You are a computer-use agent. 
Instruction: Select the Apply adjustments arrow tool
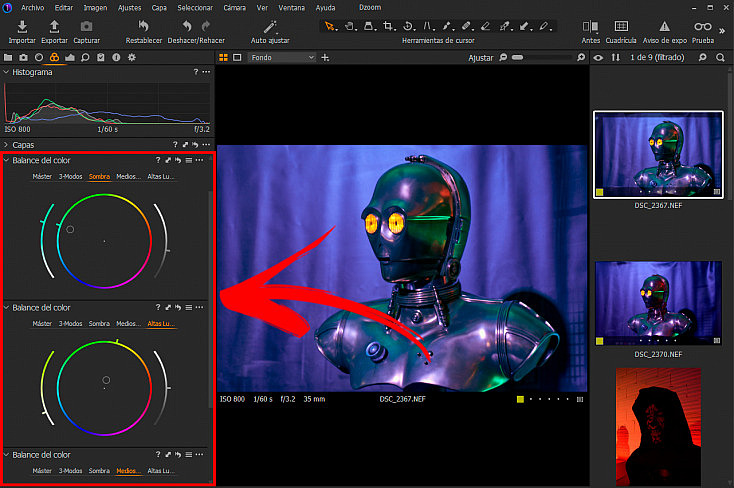point(524,26)
